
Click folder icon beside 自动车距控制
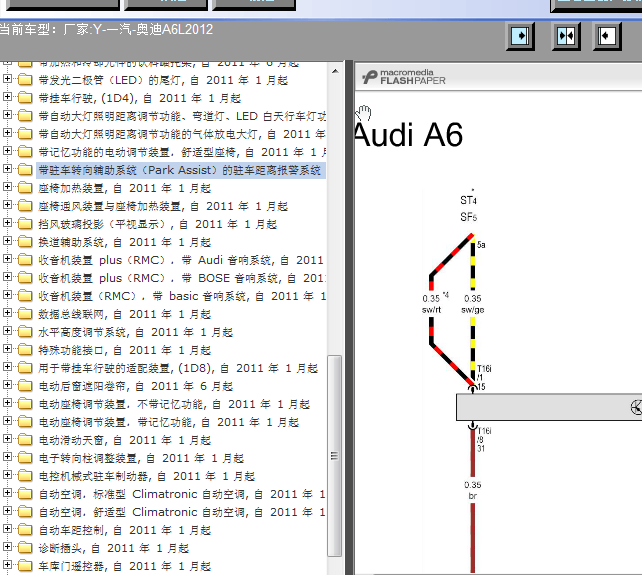click(25, 530)
